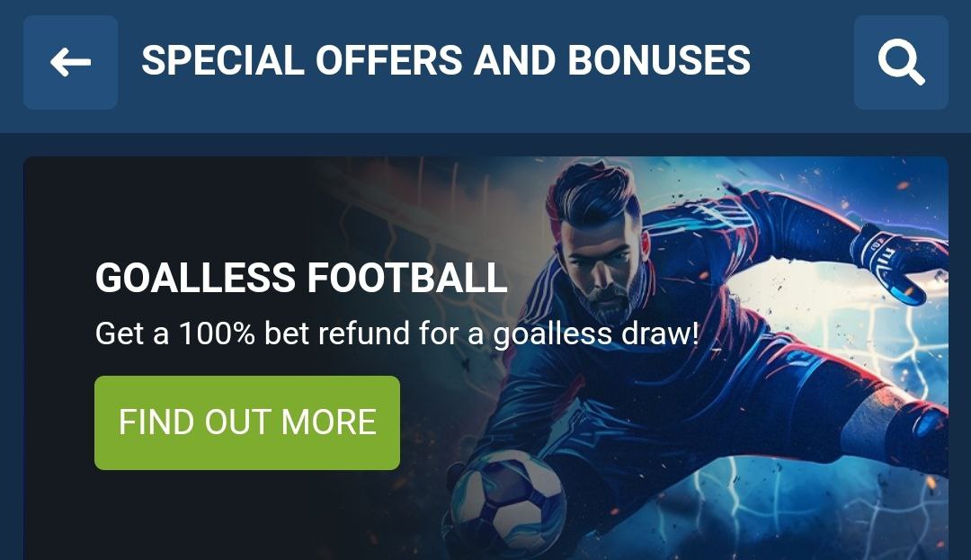971x560 pixels.
Task: Tap the word SPECIAL in the page title
Action: pyautogui.click(x=223, y=60)
